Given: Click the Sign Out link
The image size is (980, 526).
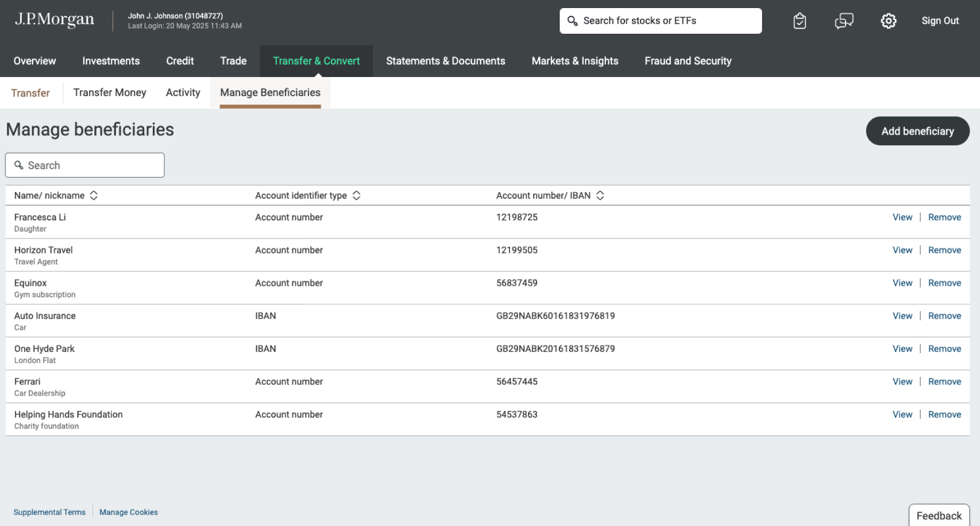Looking at the screenshot, I should (940, 21).
